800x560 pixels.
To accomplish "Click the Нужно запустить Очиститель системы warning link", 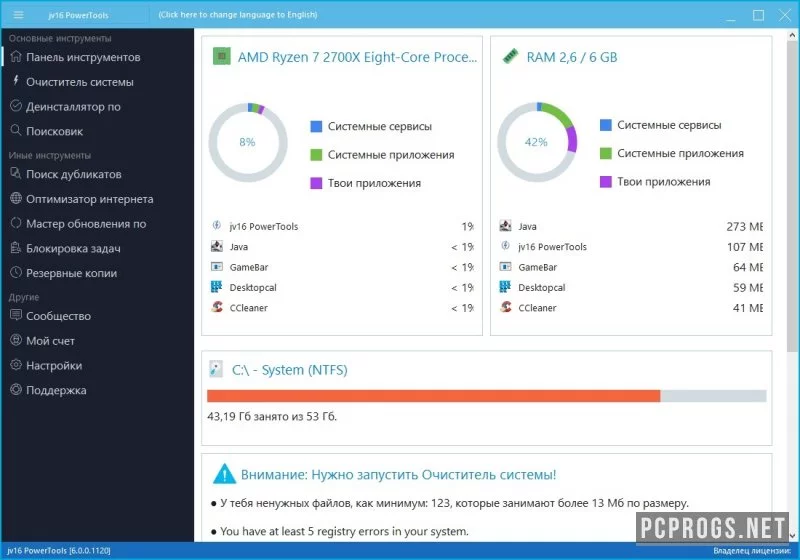I will pyautogui.click(x=398, y=474).
